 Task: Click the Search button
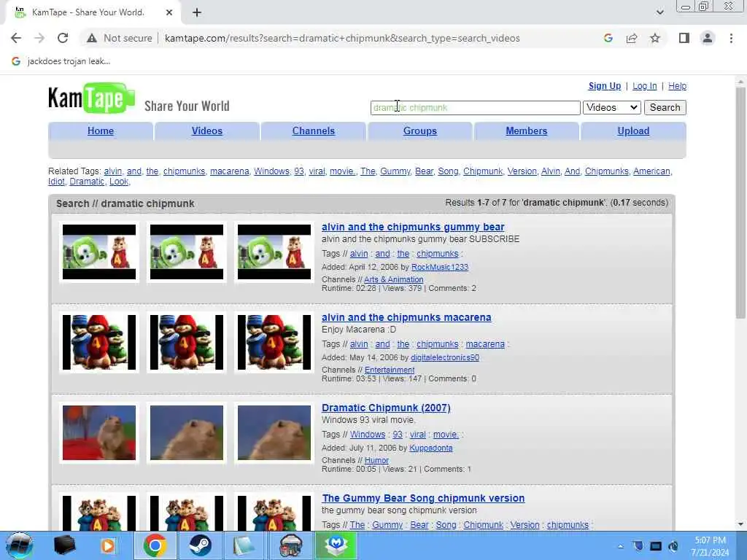click(665, 108)
